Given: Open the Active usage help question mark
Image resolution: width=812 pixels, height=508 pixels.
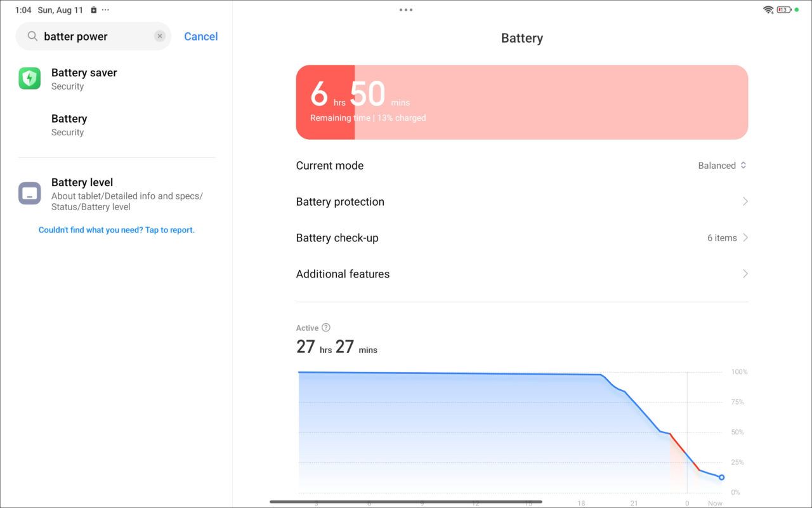Looking at the screenshot, I should [325, 328].
